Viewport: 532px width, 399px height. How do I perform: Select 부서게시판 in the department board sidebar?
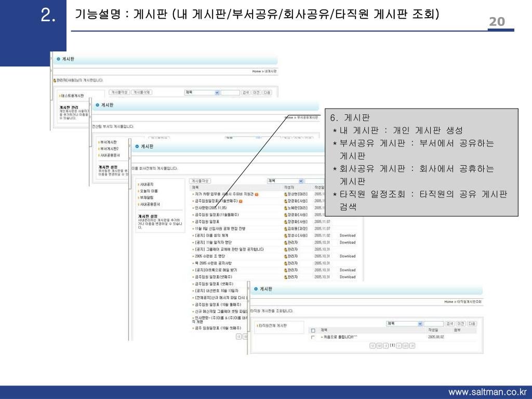(108, 142)
